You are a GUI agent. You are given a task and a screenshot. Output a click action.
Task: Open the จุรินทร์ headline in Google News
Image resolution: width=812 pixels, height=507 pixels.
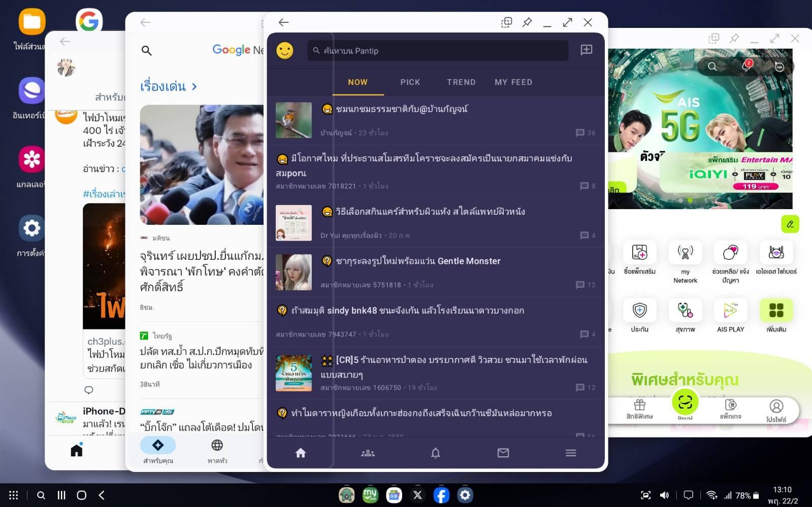click(202, 271)
